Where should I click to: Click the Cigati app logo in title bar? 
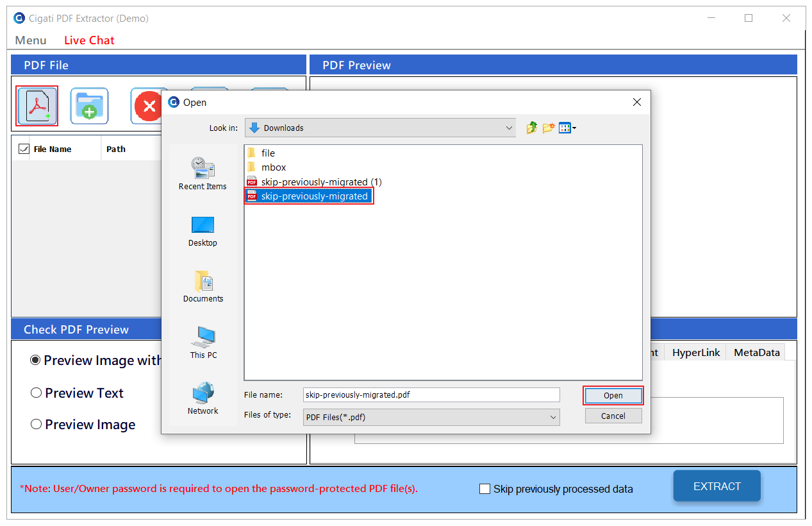pyautogui.click(x=19, y=18)
